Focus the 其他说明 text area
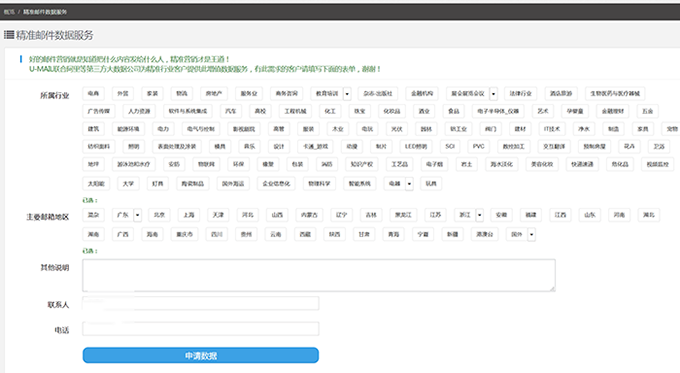 (319, 275)
